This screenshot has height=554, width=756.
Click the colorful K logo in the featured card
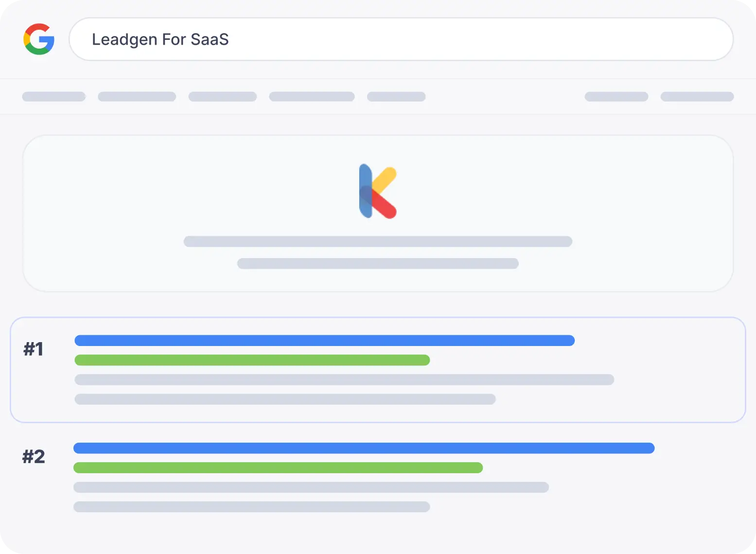pos(378,191)
